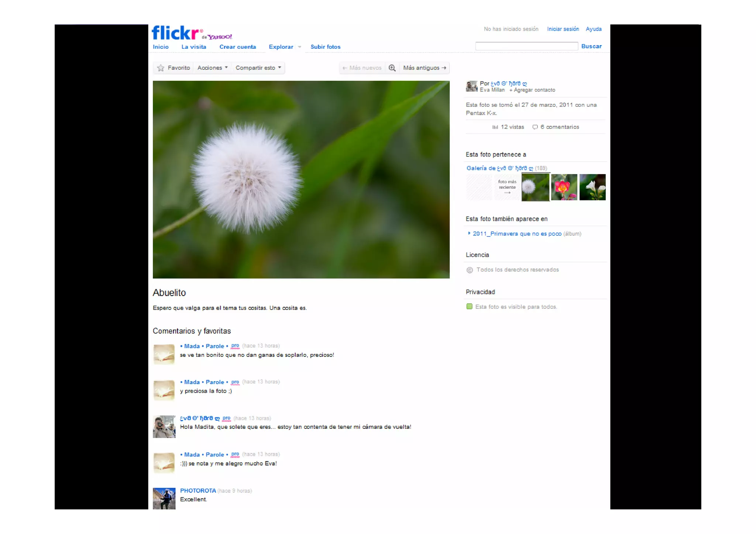
Task: Click the comments speech-bubble icon
Action: point(535,127)
